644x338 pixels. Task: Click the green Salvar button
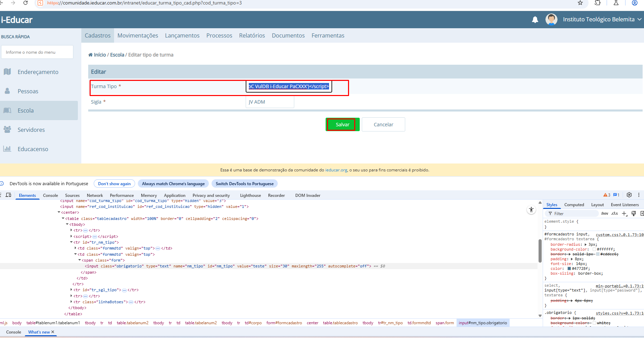pos(343,124)
